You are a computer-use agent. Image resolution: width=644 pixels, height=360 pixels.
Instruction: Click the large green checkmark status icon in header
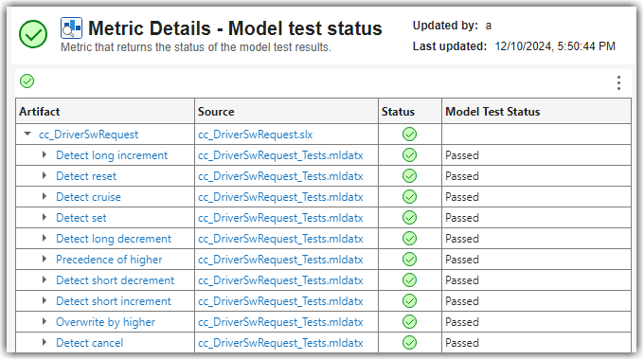tap(33, 34)
